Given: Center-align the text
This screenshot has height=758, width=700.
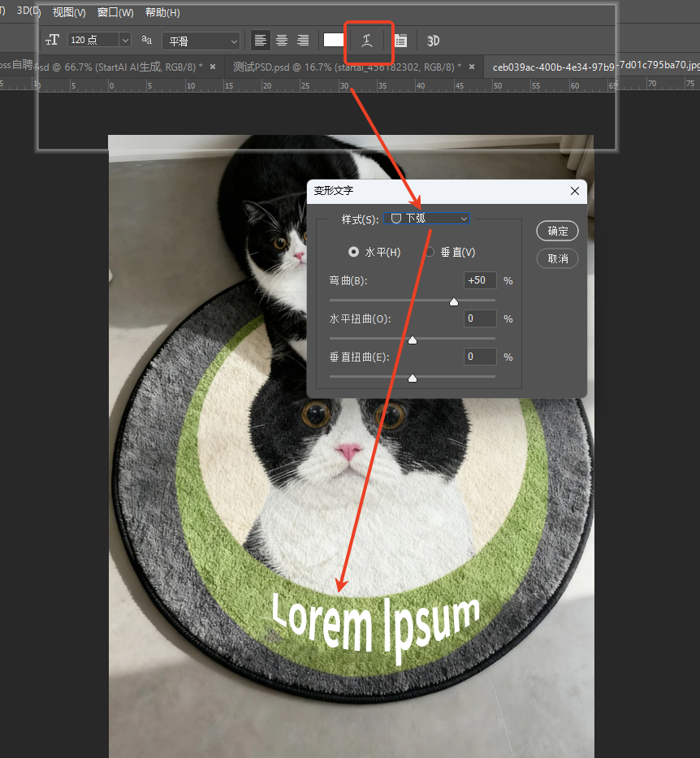Looking at the screenshot, I should point(282,41).
